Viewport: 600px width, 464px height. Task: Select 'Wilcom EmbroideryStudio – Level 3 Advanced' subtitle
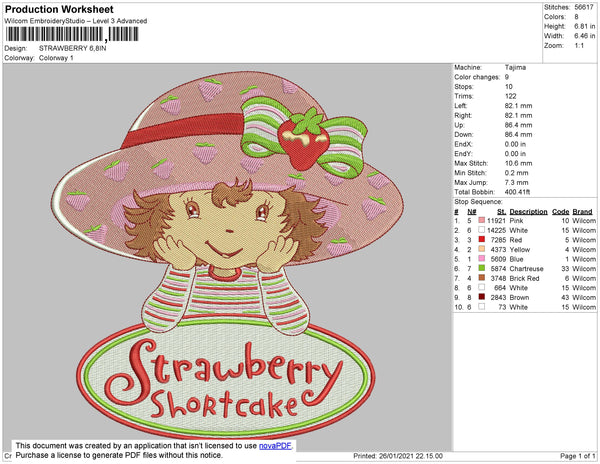pos(76,21)
